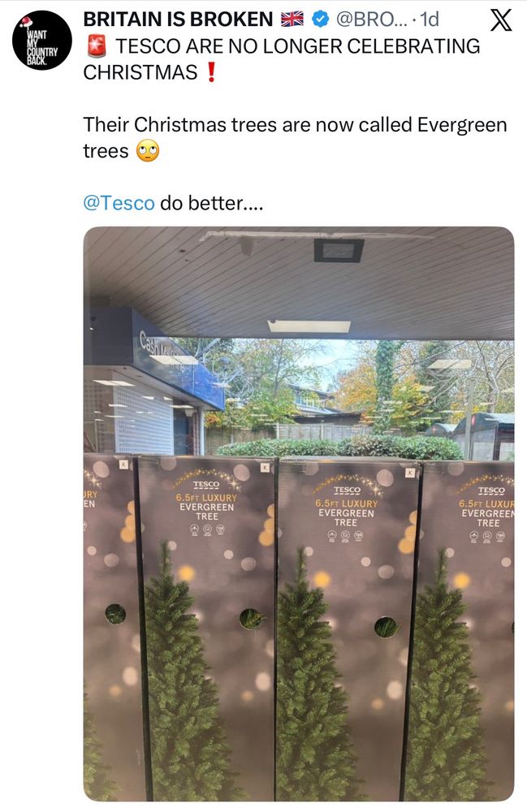Screen dimensions: 527x812
Task: Click the "Their Christmas trees are now called" sentence
Action: 248,125
